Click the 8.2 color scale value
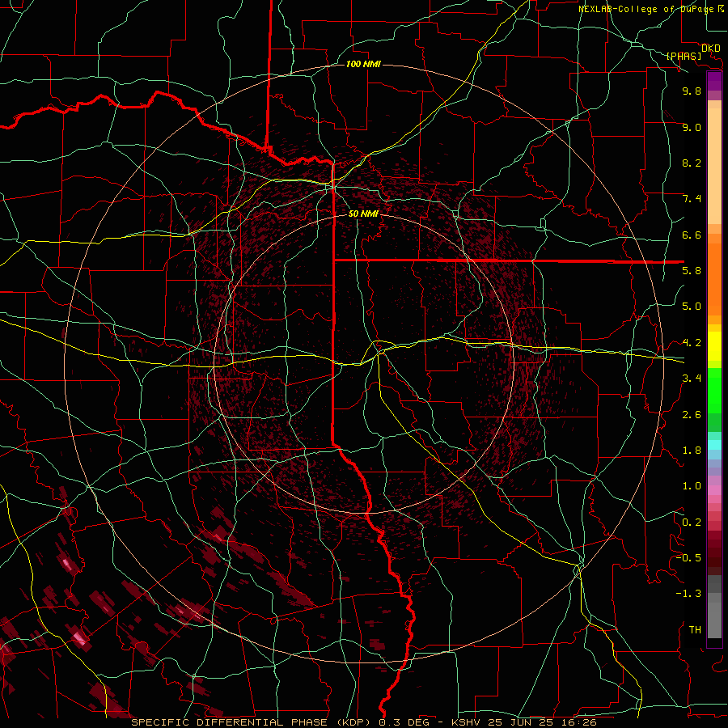The height and width of the screenshot is (728, 728). (x=692, y=163)
